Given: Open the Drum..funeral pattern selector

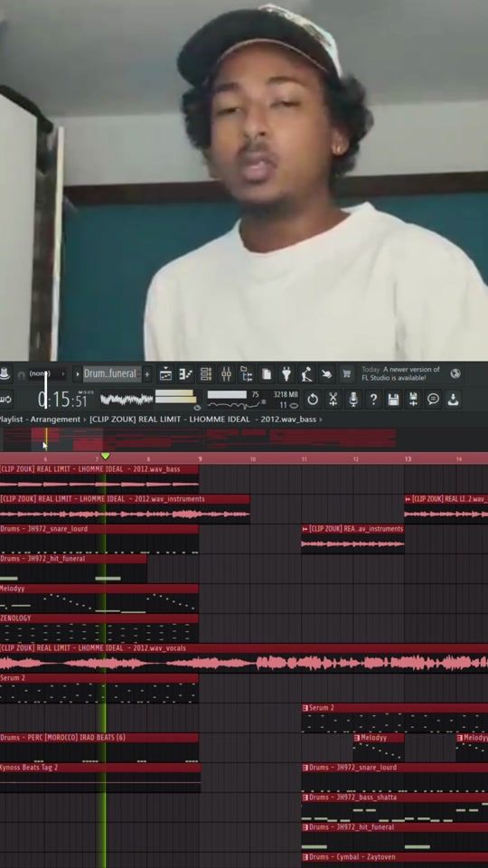Looking at the screenshot, I should (x=112, y=374).
